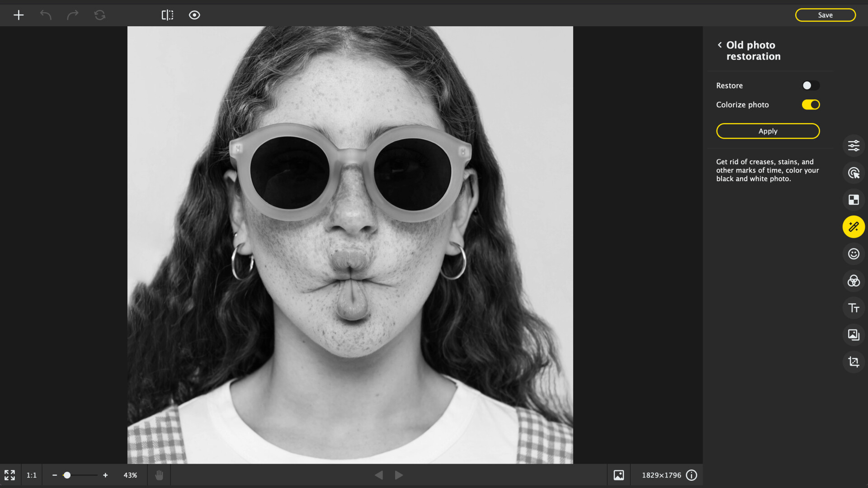
Task: Toggle the eye preview original icon
Action: pos(194,15)
